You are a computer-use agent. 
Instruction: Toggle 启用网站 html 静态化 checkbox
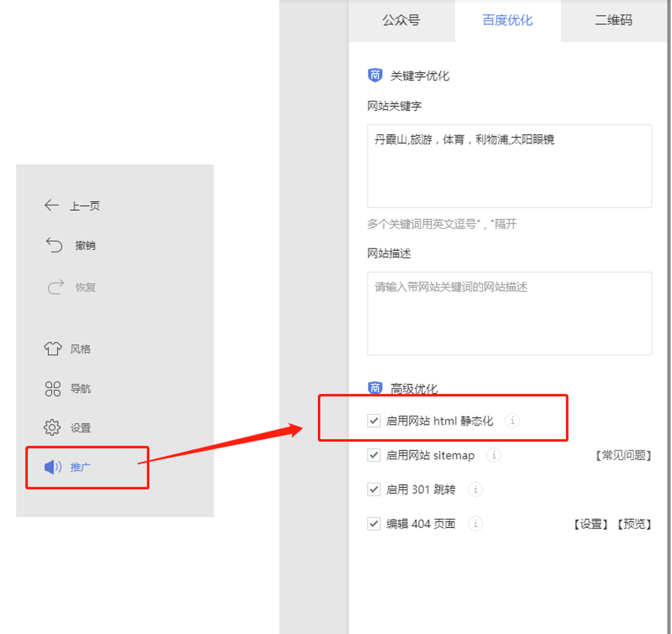(x=374, y=421)
